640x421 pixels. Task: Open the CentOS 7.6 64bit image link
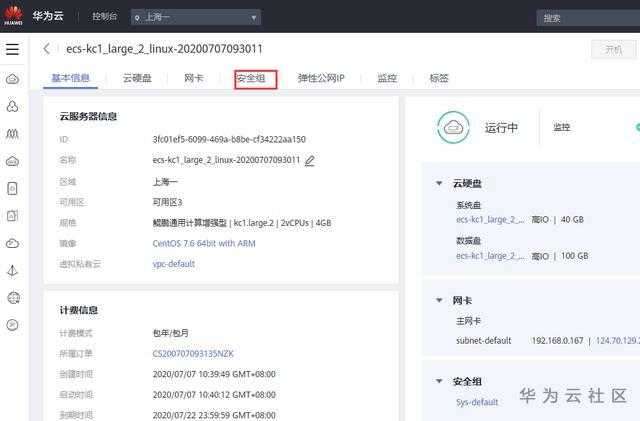point(204,243)
